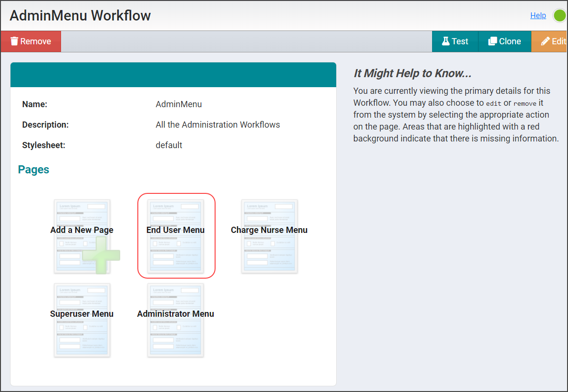
Task: Click the Clone button
Action: click(x=504, y=41)
